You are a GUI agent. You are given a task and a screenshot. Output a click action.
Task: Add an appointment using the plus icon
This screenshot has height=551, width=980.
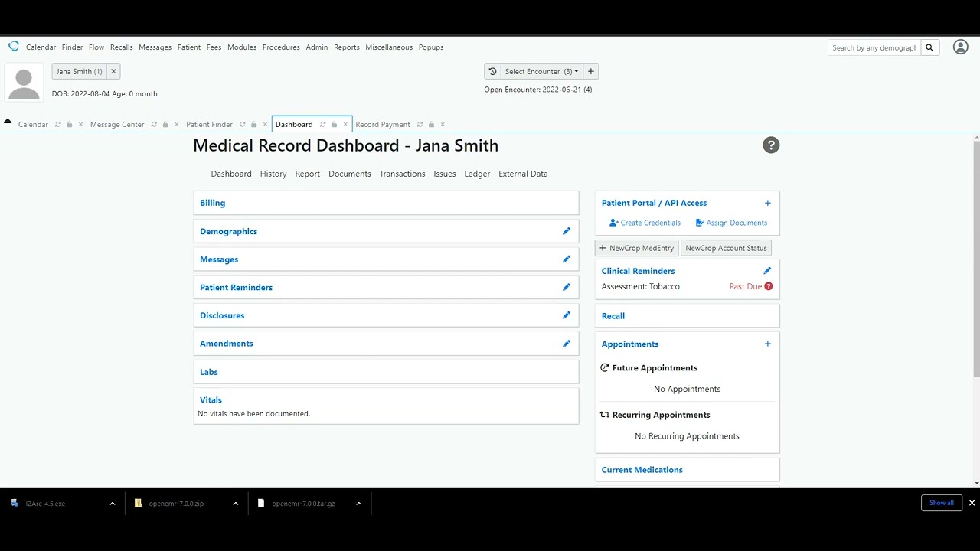(x=767, y=344)
